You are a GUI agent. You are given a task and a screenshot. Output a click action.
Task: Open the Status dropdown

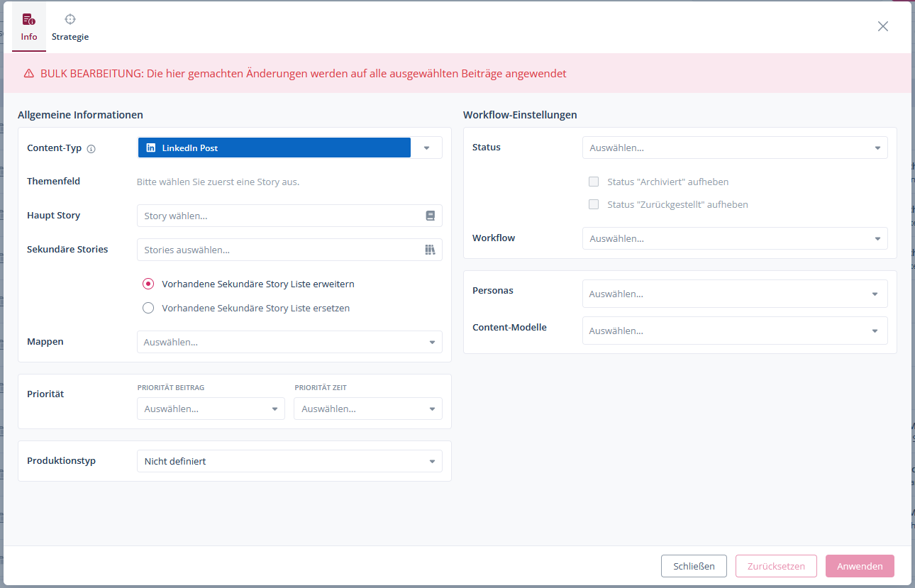pos(734,148)
